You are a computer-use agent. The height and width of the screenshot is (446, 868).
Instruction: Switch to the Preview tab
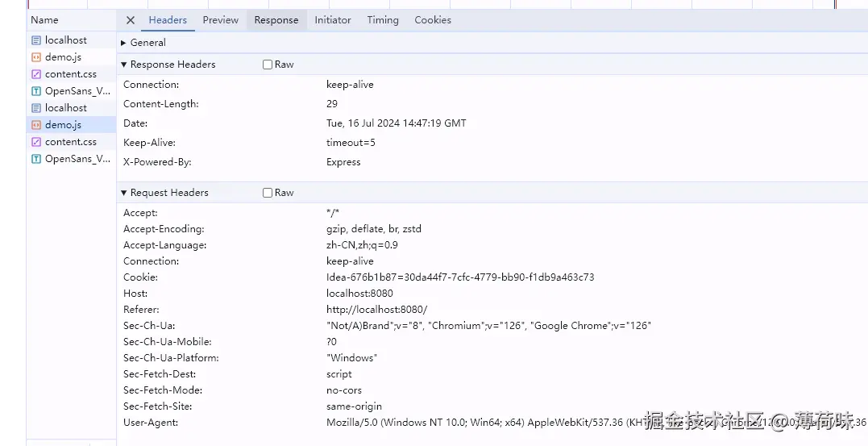pyautogui.click(x=220, y=20)
